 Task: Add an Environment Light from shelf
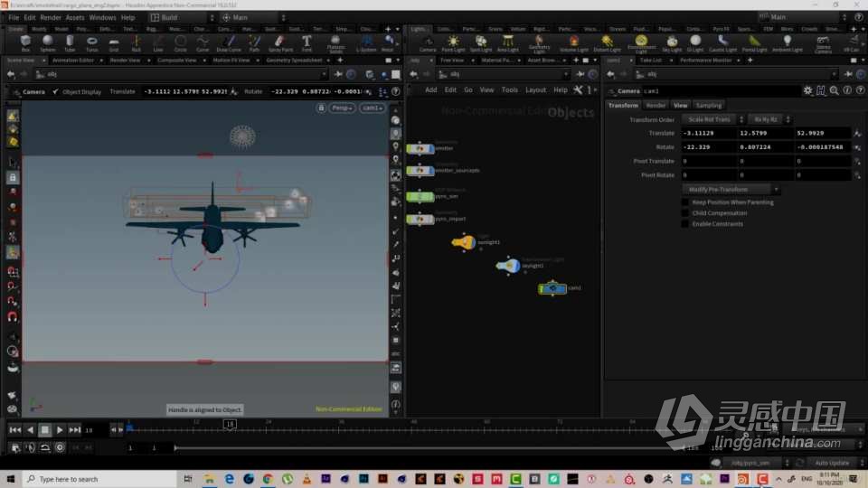click(641, 43)
